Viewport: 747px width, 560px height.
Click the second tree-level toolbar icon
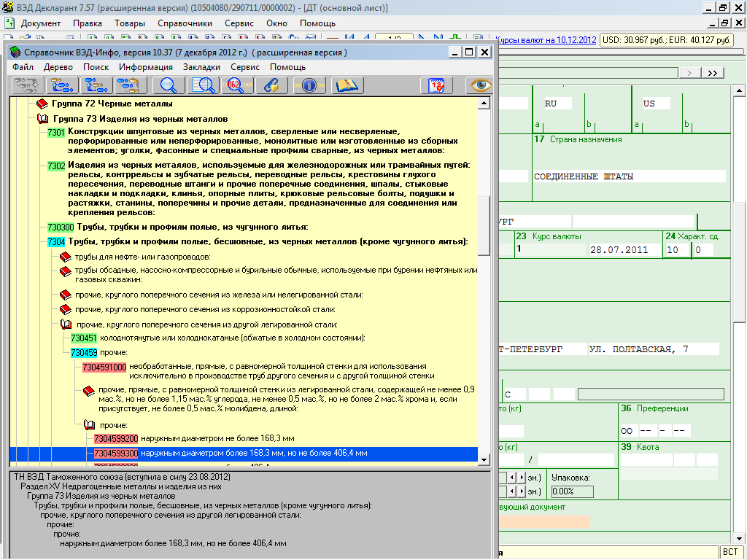62,86
